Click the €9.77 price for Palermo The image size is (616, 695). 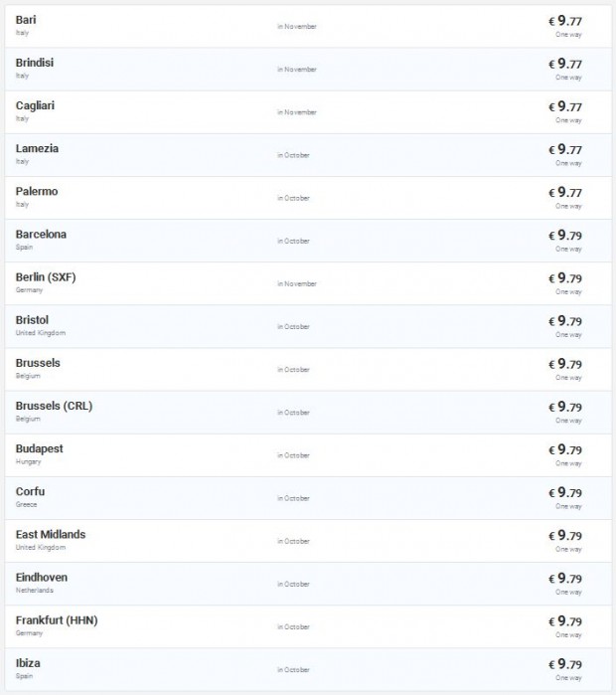(565, 192)
